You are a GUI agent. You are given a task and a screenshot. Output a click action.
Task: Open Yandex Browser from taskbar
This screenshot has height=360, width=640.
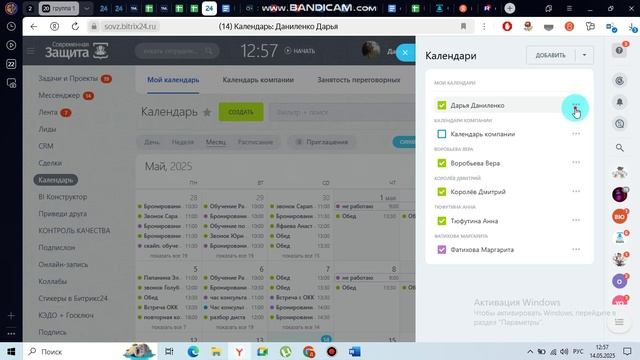(x=239, y=351)
